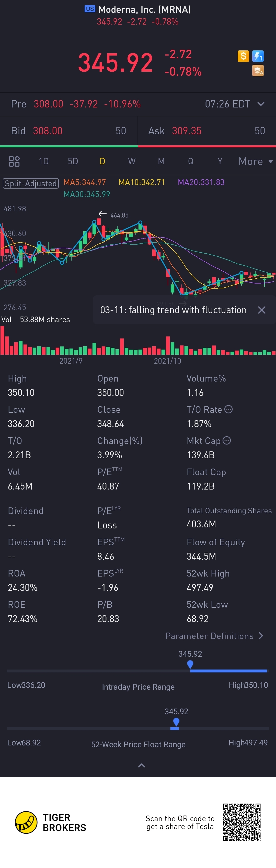Tap the T/O Rate info icon
This screenshot has width=276, height=868.
pos(228,409)
